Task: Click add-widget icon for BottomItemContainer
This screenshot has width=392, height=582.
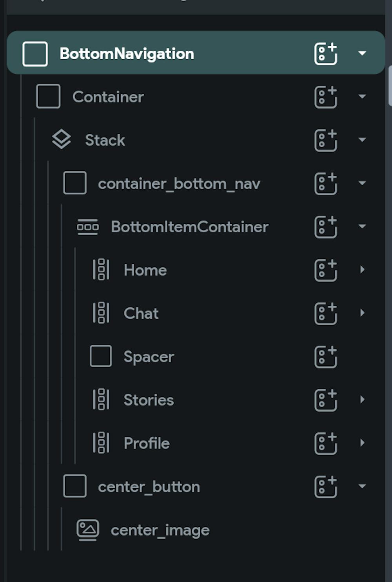Action: coord(325,227)
